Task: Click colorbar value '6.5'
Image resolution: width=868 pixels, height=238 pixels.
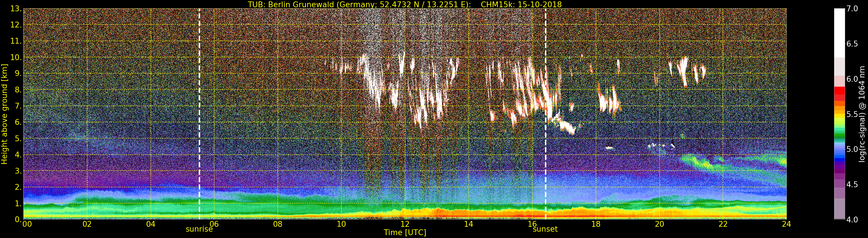Action: (852, 44)
